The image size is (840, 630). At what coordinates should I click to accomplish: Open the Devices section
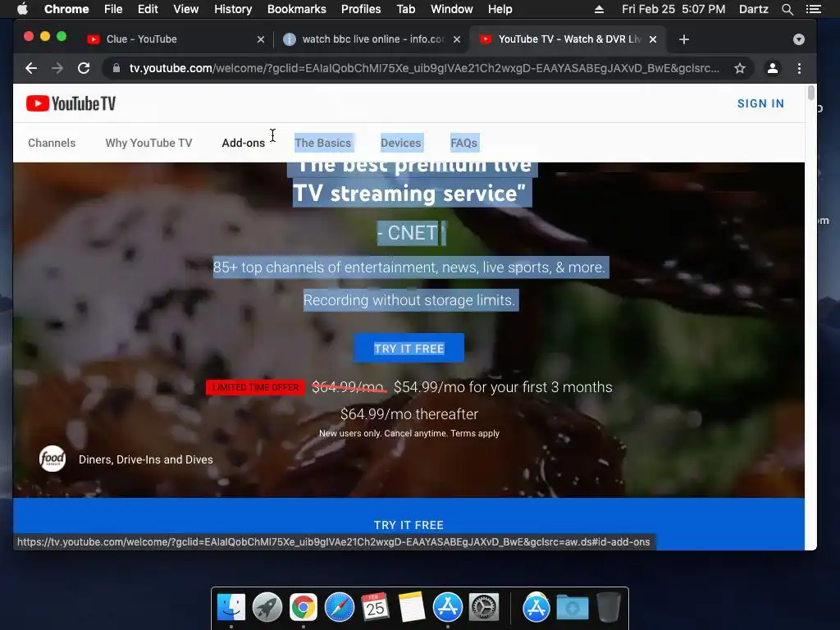click(400, 143)
